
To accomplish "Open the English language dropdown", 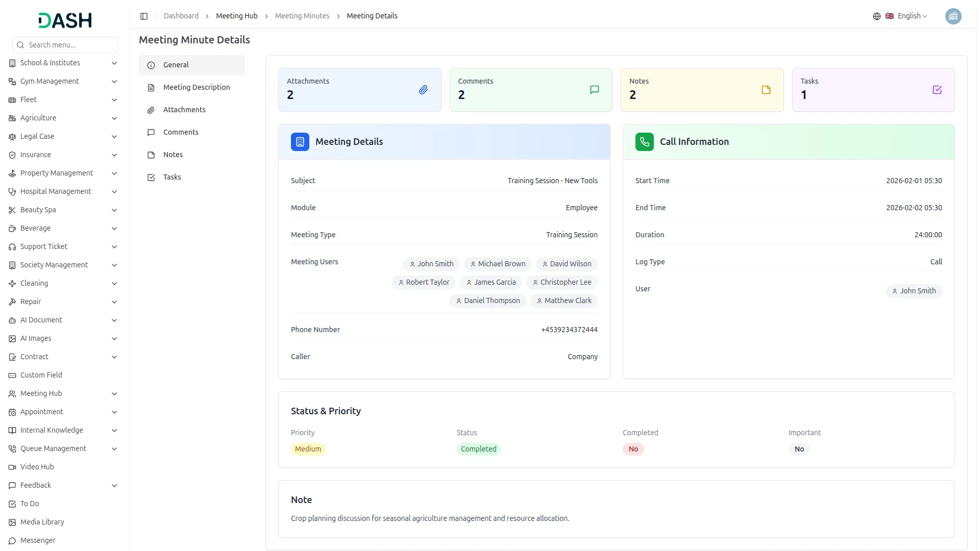I will tap(912, 16).
